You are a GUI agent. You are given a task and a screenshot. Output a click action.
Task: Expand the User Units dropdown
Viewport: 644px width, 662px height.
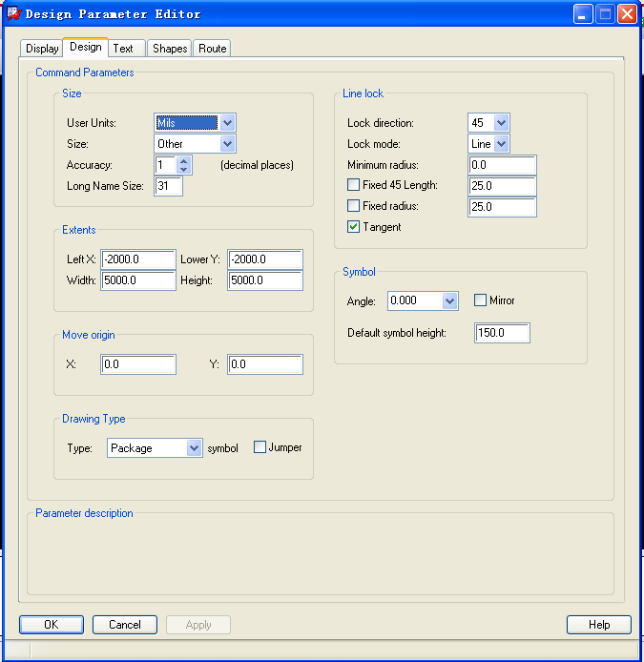(x=227, y=123)
